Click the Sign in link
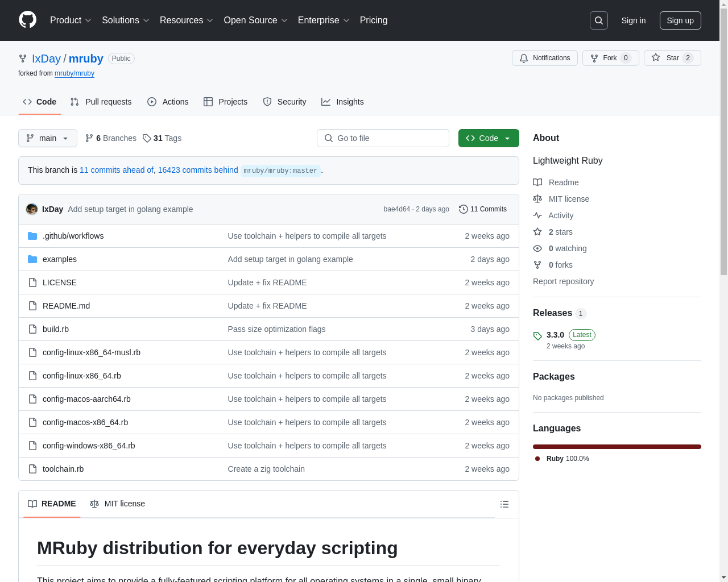 click(634, 20)
